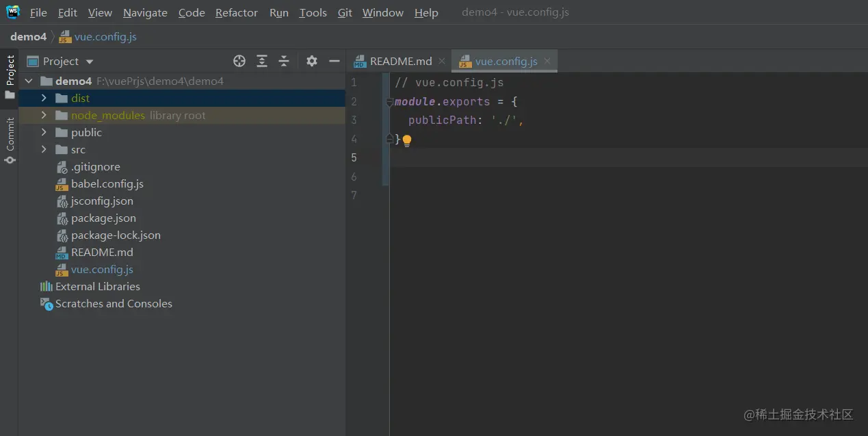Select package.json in the tree
Viewport: 868px width, 436px height.
pos(183,218)
